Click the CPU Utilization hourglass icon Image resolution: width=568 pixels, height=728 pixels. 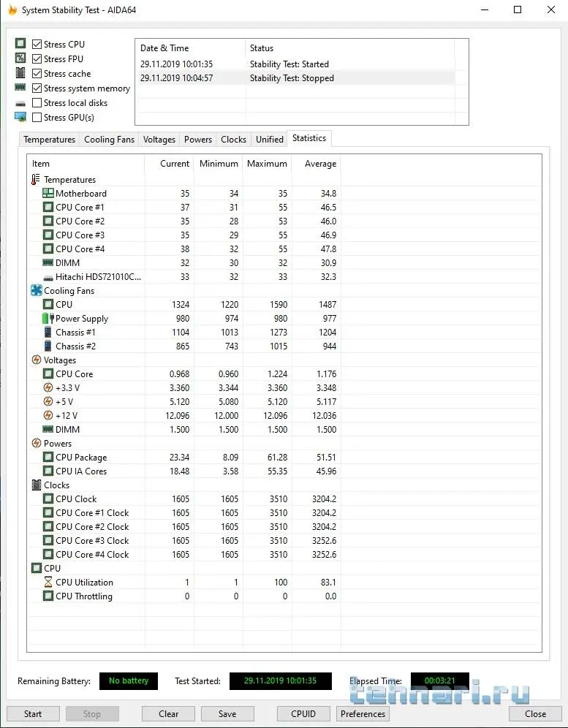[x=48, y=583]
